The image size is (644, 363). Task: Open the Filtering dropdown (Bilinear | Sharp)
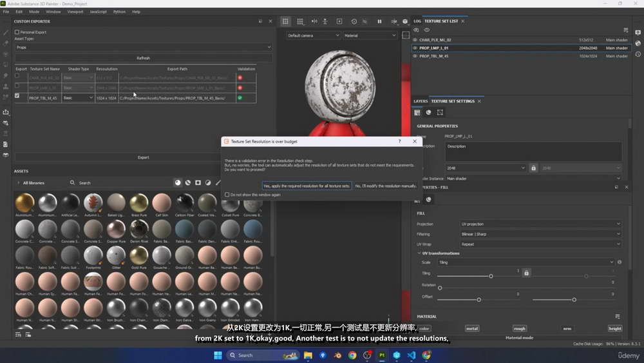[540, 234]
